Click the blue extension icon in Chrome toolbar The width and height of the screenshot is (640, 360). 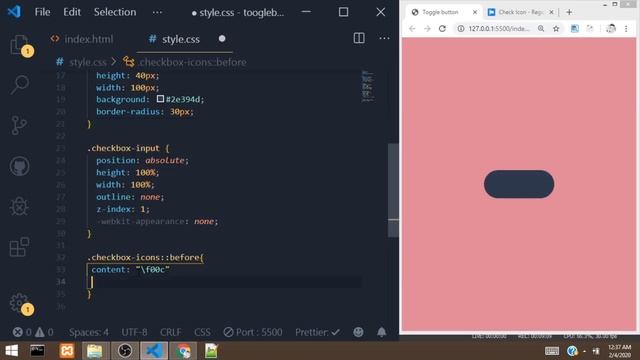coord(575,29)
